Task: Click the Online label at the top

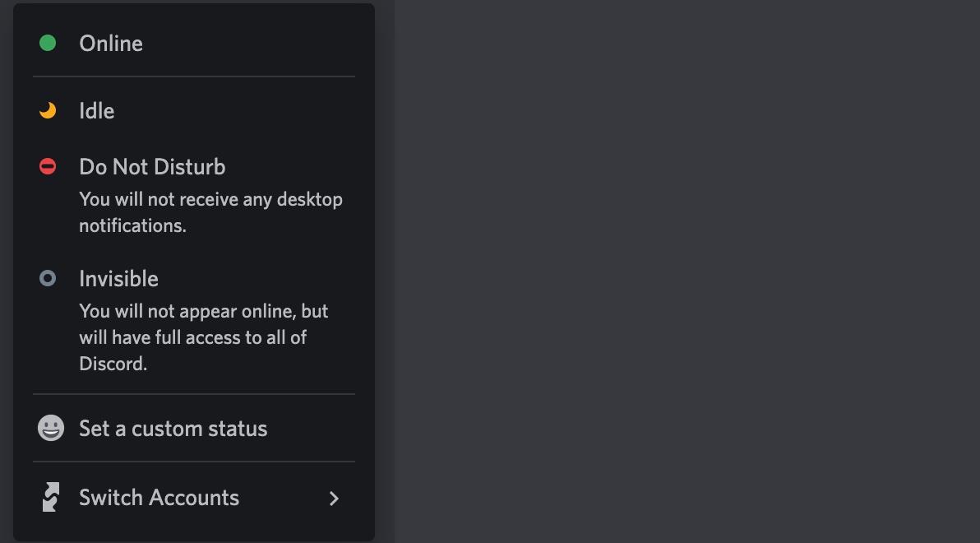Action: 111,43
